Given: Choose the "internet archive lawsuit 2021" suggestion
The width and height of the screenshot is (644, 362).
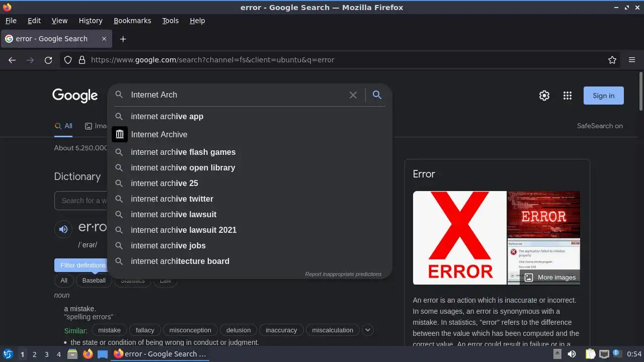Looking at the screenshot, I should 250,230.
